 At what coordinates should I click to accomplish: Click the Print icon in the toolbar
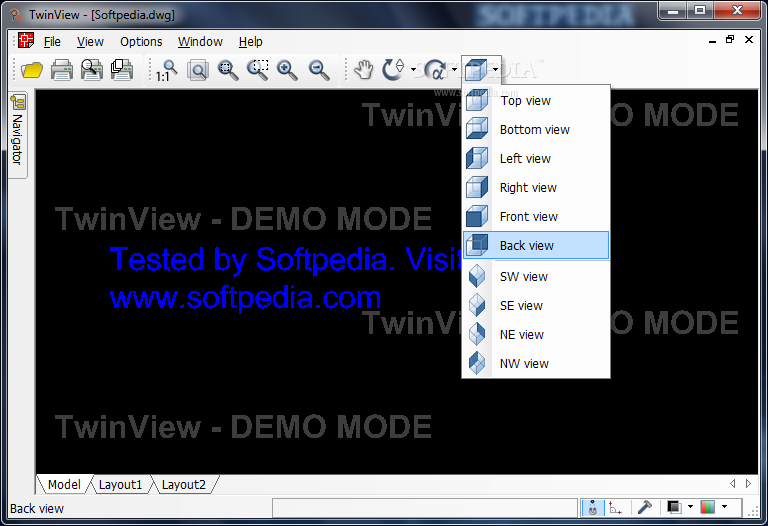tap(62, 70)
